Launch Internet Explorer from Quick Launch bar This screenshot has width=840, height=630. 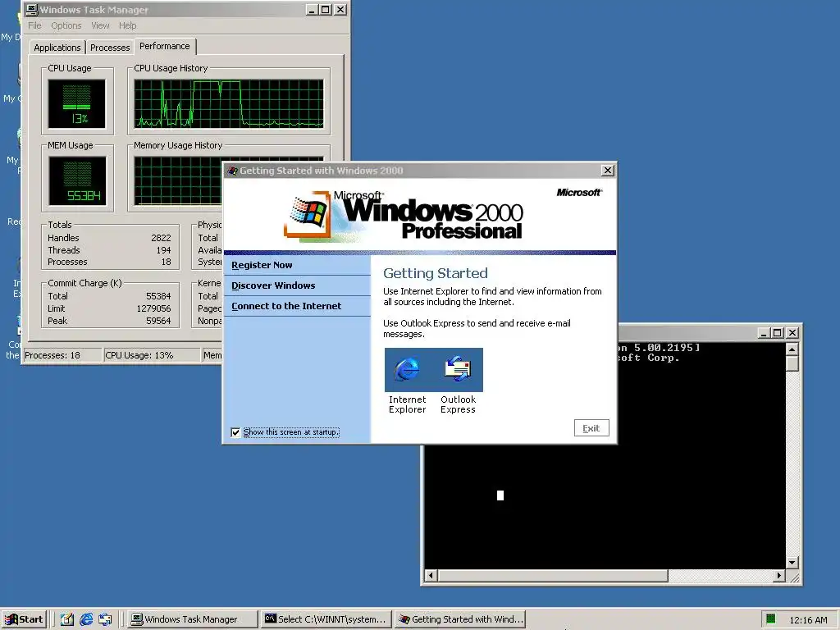(85, 619)
